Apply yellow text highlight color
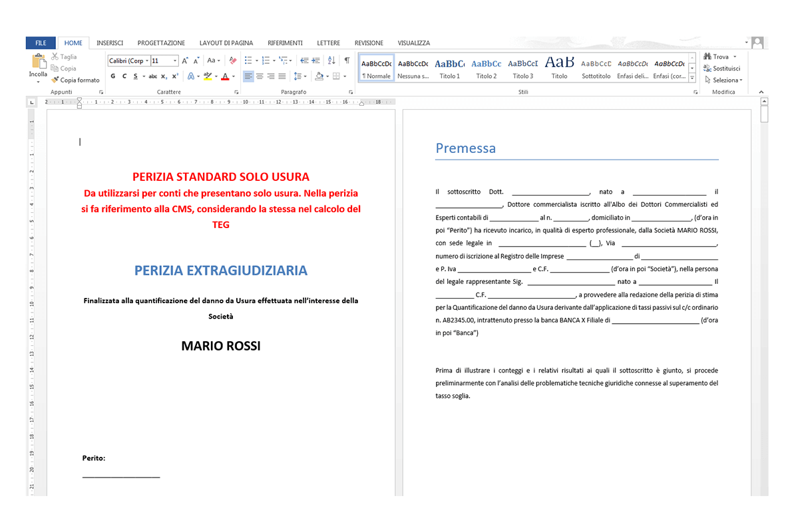This screenshot has height=532, width=794. coord(208,76)
